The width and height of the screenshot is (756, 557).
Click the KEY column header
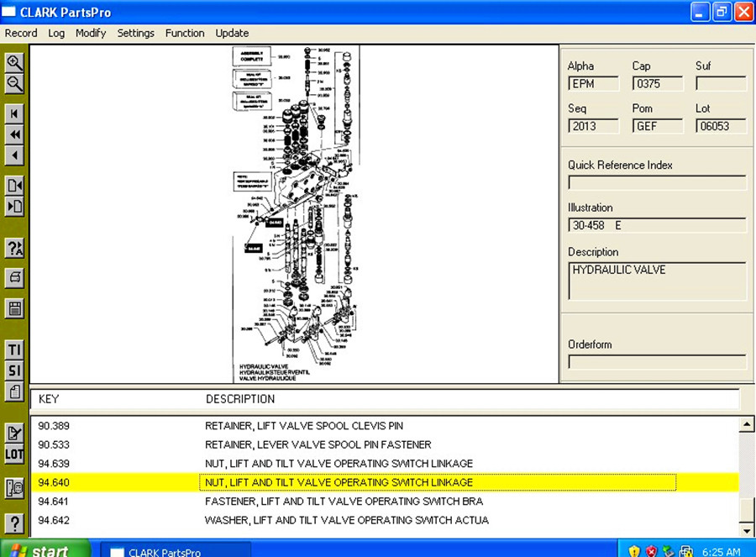coord(49,399)
